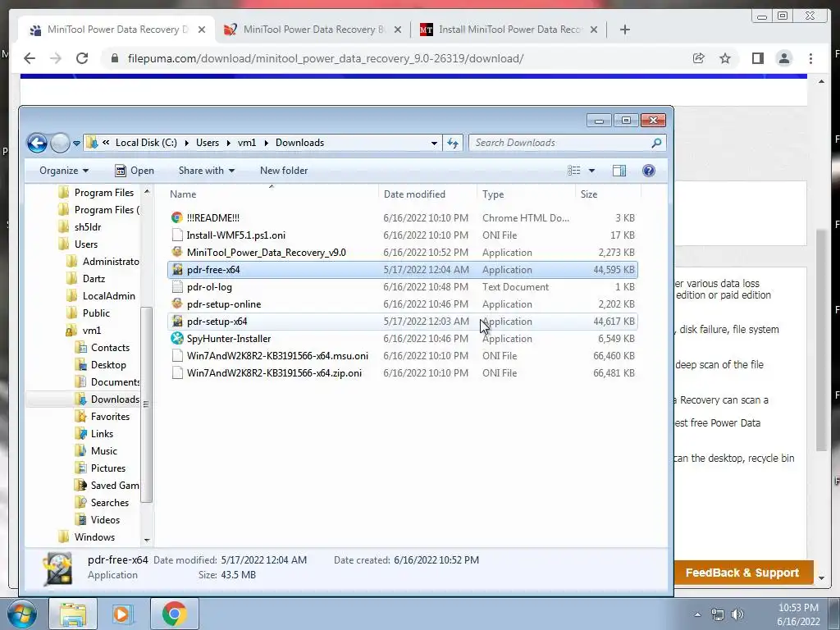Select MiniTool_Power_Data_Recovery_v9.0 application icon
Viewport: 840px width, 630px height.
tap(177, 253)
